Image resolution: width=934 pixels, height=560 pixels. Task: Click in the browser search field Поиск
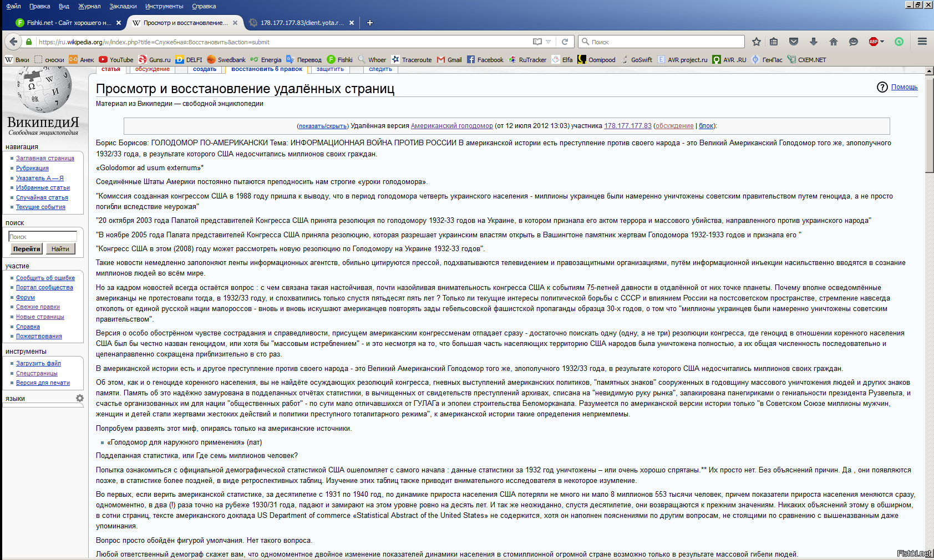point(662,42)
